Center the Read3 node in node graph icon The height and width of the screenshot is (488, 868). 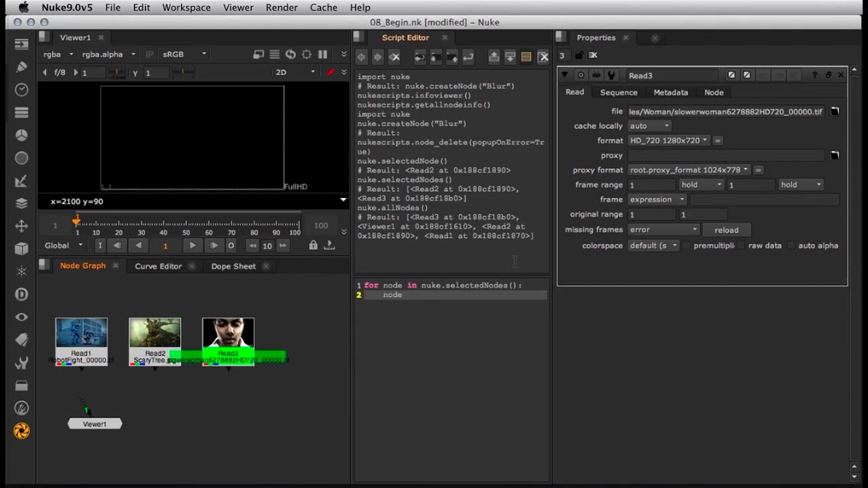point(581,75)
